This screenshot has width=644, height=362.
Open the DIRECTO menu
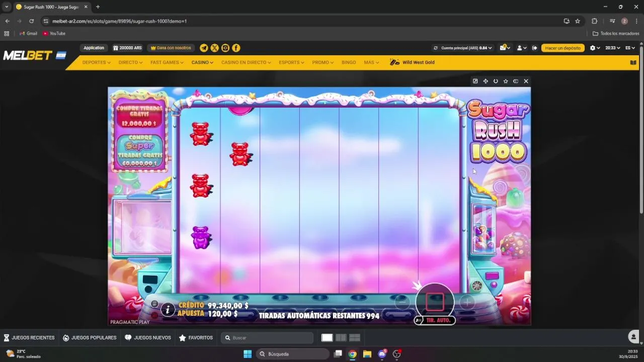pos(130,62)
